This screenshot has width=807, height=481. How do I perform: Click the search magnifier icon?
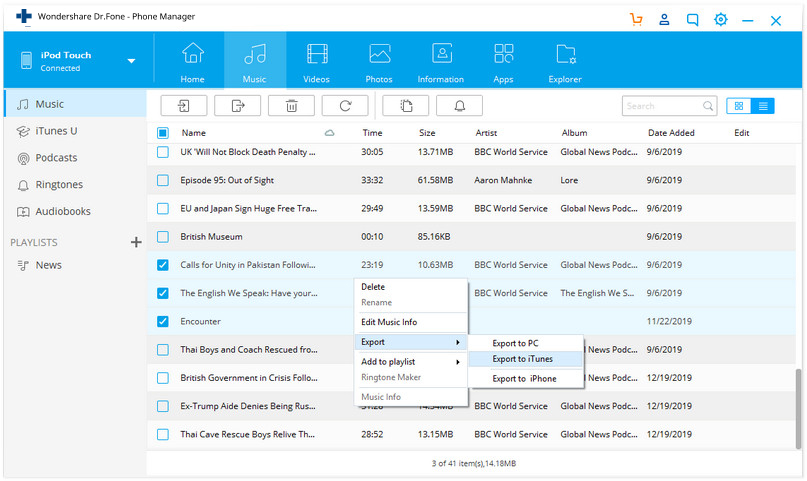point(708,106)
